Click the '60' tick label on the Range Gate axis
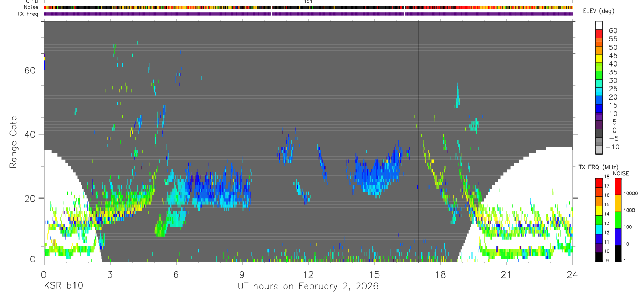 tap(30, 70)
